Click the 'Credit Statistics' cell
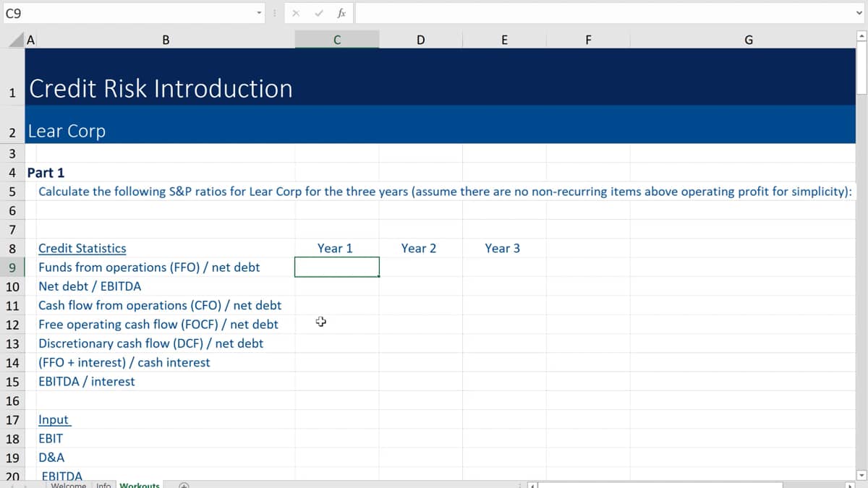The width and height of the screenshot is (868, 488). pos(82,249)
